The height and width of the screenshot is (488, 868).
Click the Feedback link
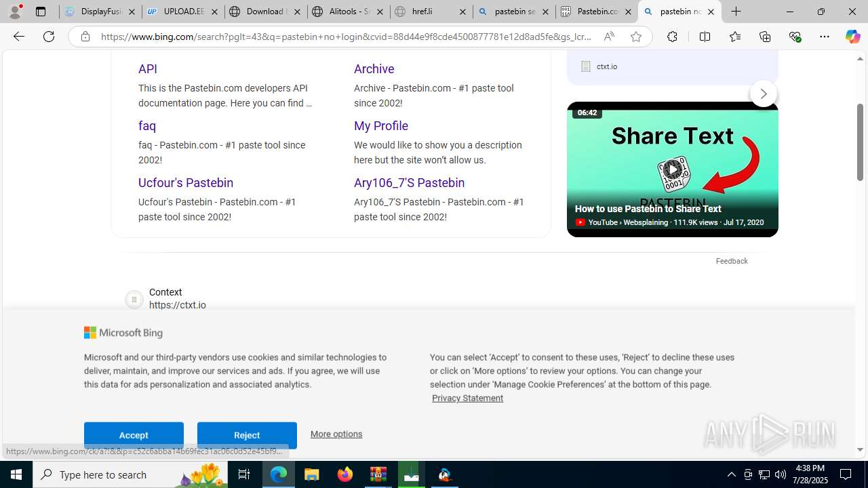click(732, 261)
